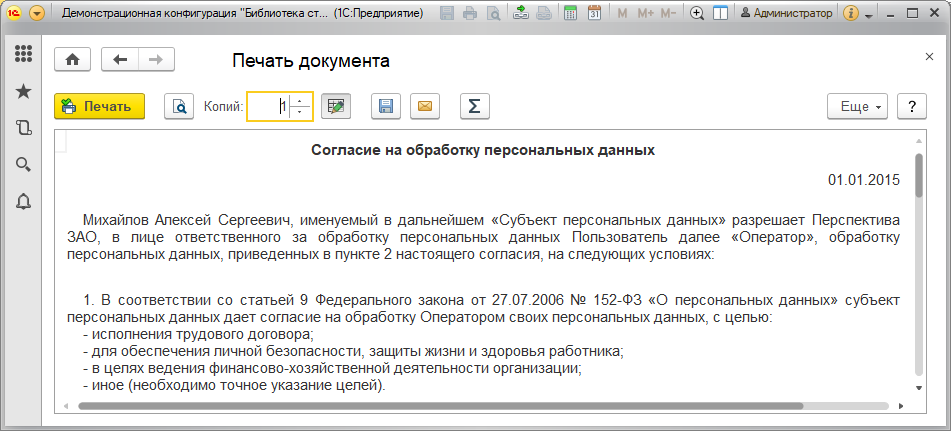
Task: Open search magnifier in sidebar
Action: (x=24, y=164)
